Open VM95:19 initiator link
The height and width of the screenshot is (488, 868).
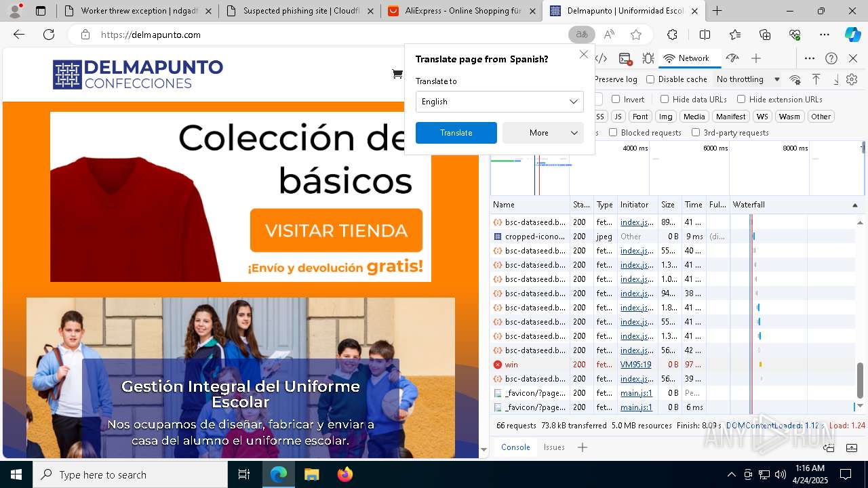[635, 365]
